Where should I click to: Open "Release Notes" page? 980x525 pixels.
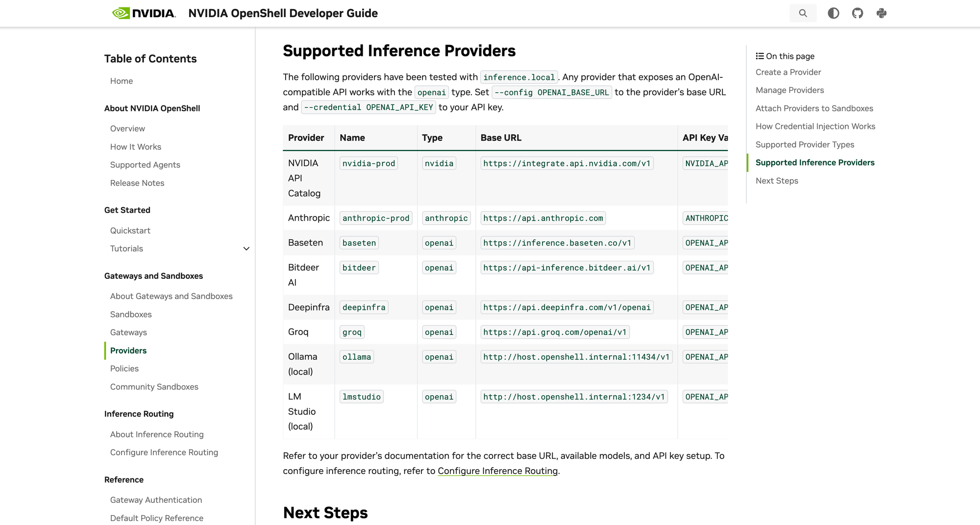click(x=137, y=183)
